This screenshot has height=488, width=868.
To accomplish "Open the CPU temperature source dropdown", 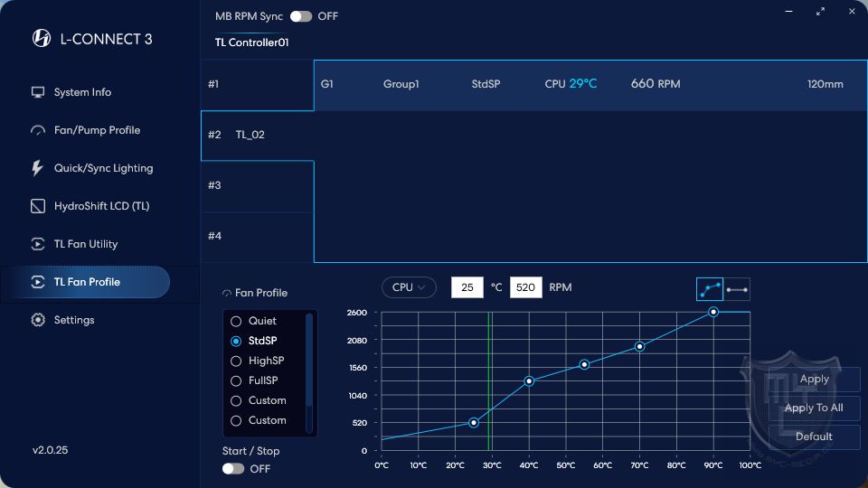I will (409, 287).
